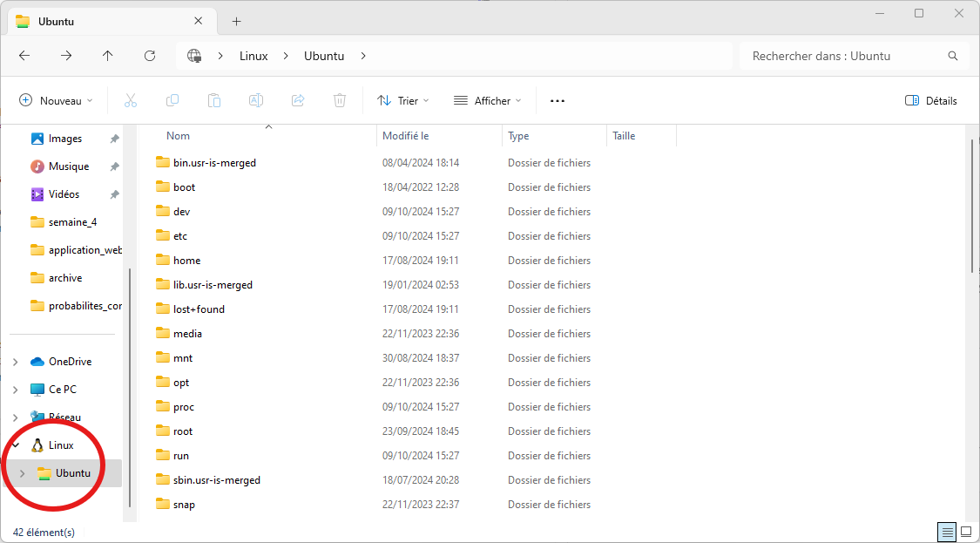Toggle the Détails pane
This screenshot has width=980, height=543.
click(x=931, y=101)
